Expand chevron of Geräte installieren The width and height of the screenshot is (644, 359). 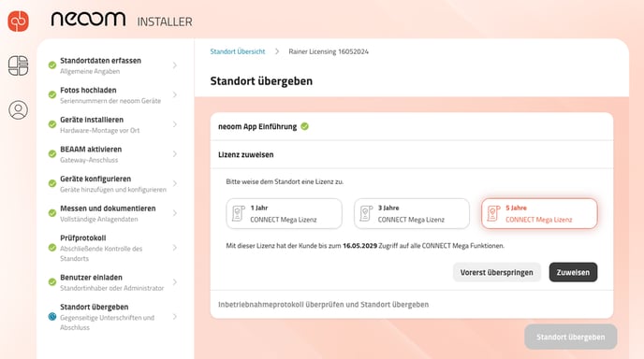175,124
